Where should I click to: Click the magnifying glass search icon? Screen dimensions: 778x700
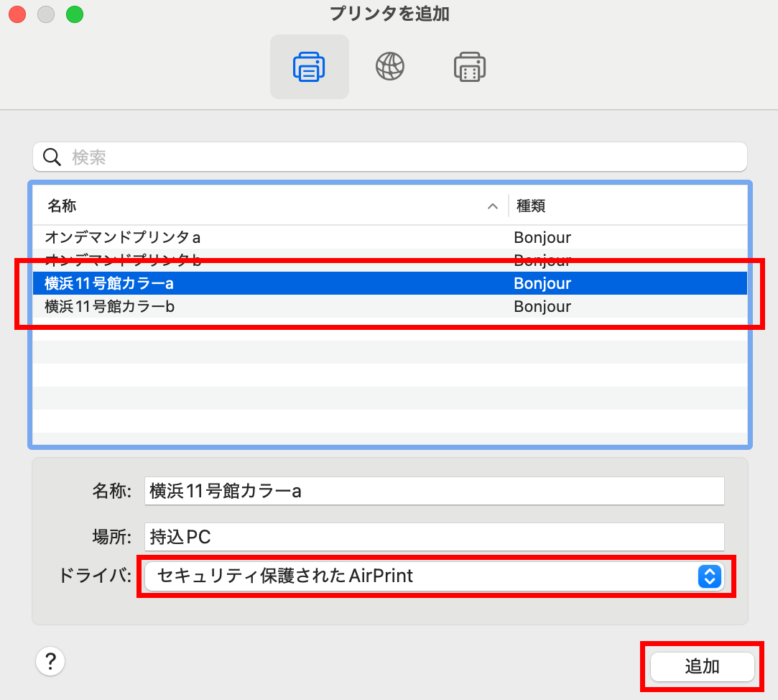pyautogui.click(x=52, y=157)
